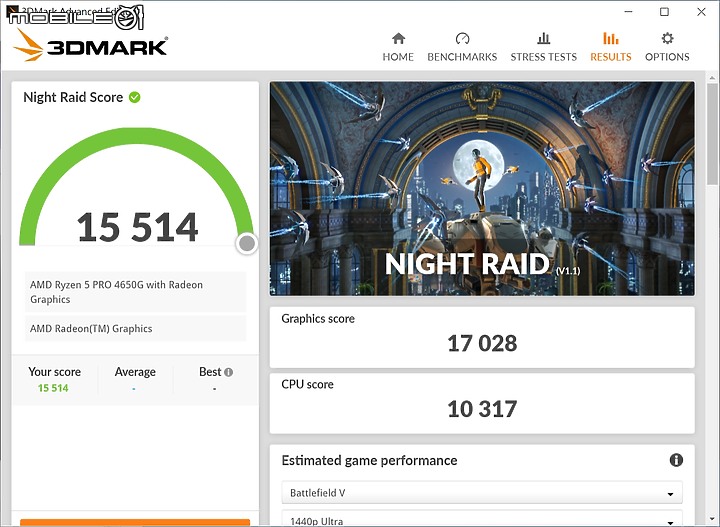The image size is (720, 527).
Task: Click the grey marker on score gauge
Action: [247, 243]
